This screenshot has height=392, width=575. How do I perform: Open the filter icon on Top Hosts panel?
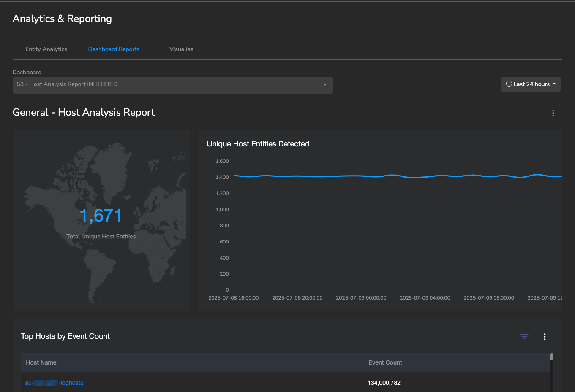[x=524, y=337]
